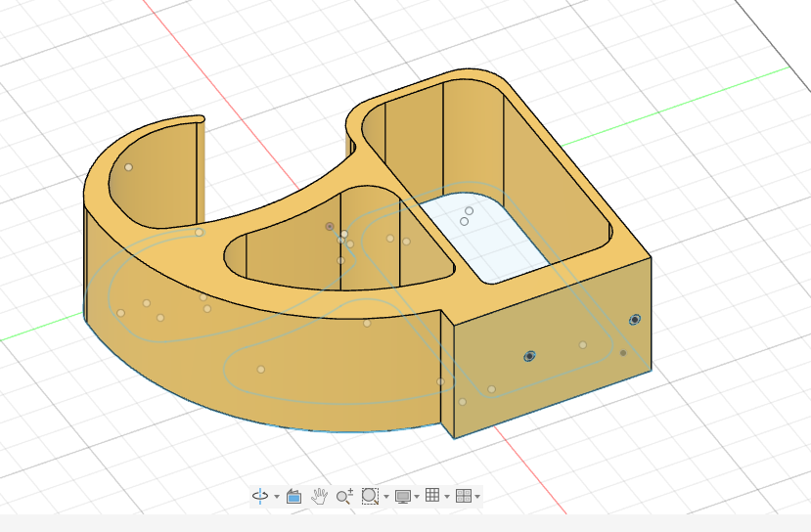The image size is (811, 532).
Task: Select the left hole on flat side face
Action: pos(529,356)
